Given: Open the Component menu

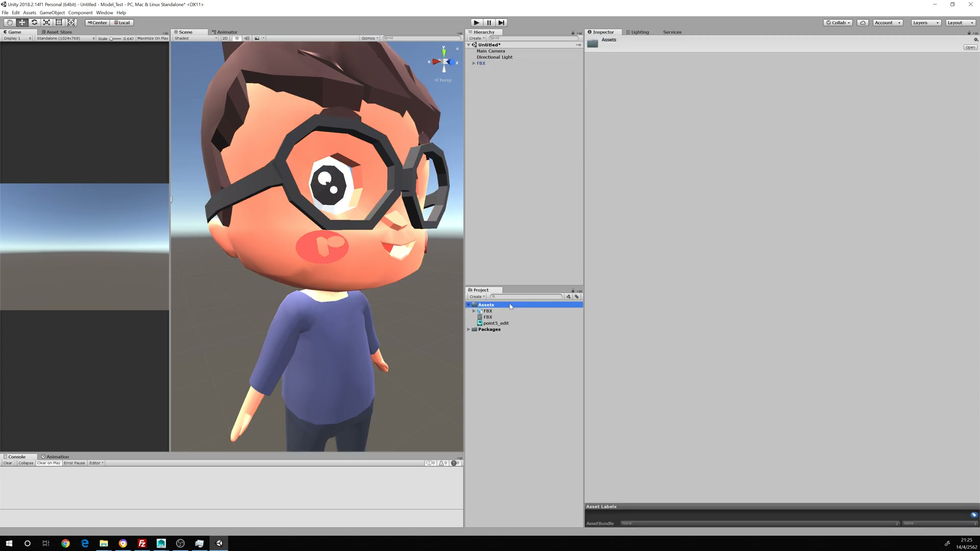Looking at the screenshot, I should (x=80, y=13).
